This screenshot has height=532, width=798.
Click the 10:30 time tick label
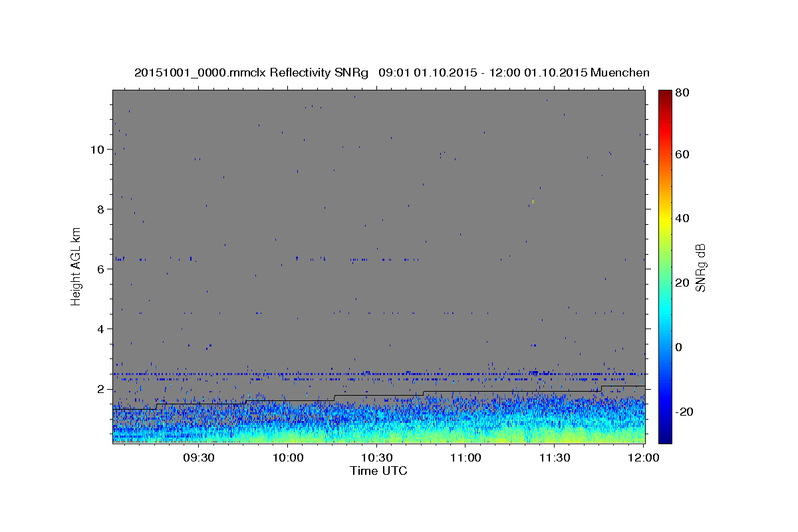point(376,458)
